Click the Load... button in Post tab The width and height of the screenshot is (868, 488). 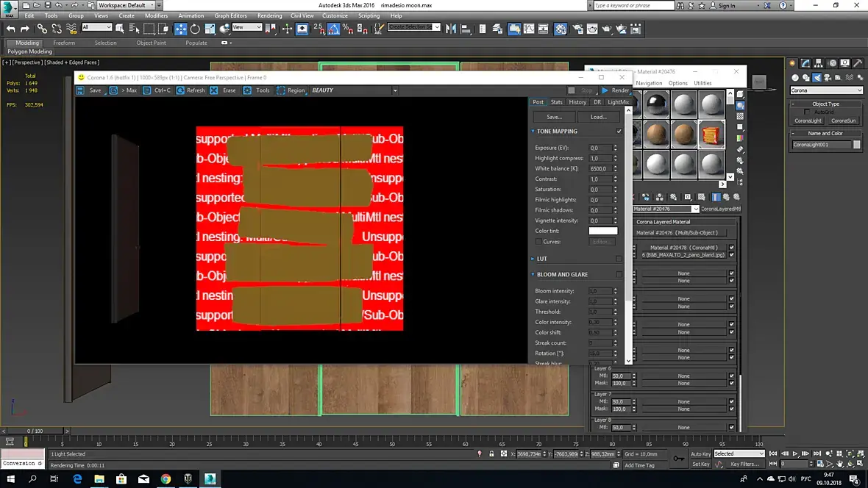[x=599, y=117]
